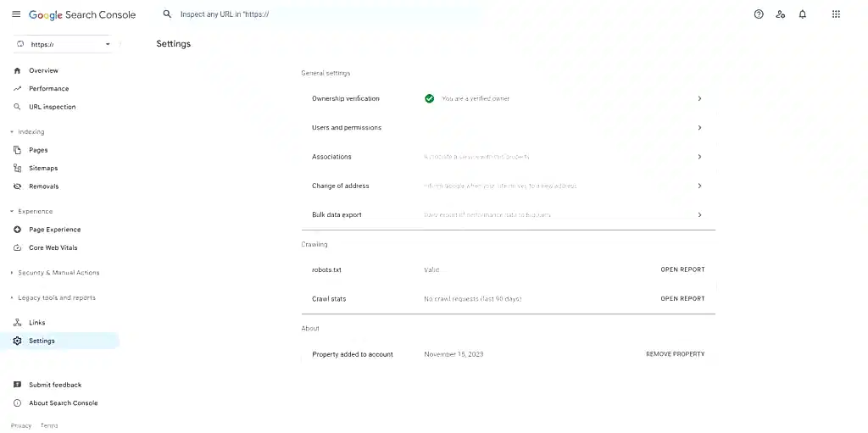Open the user settings people icon

point(781,14)
